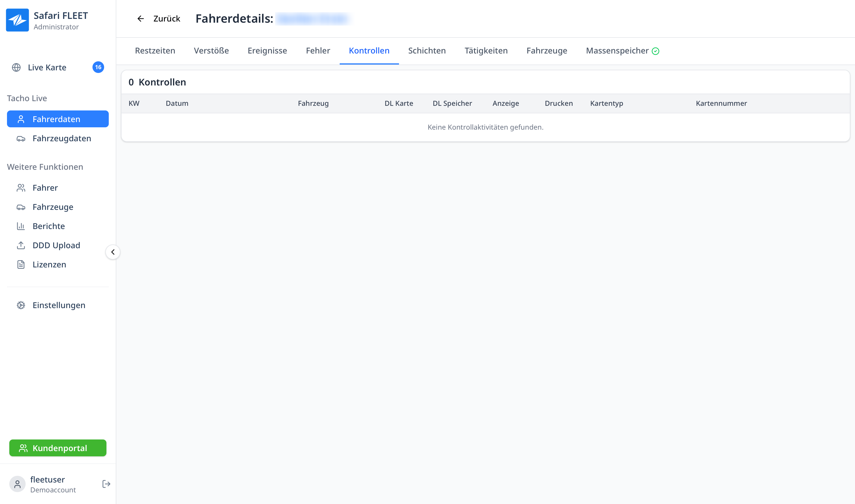Click the fleetuser avatar icon
Screen dimensions: 855x504
[17, 484]
